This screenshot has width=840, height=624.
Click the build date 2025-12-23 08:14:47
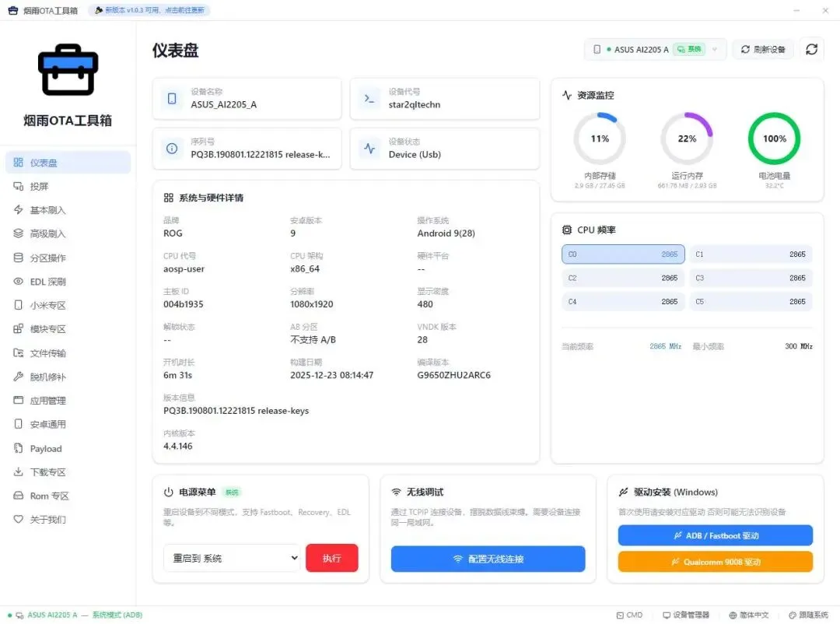(x=331, y=375)
